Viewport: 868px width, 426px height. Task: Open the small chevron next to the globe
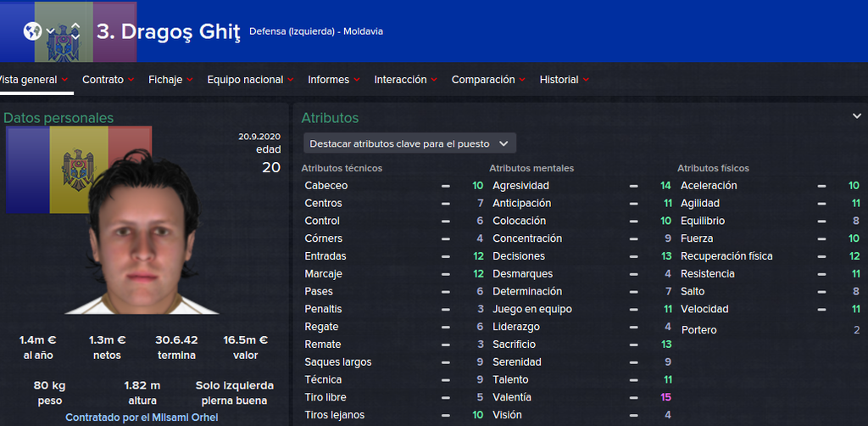click(x=51, y=31)
